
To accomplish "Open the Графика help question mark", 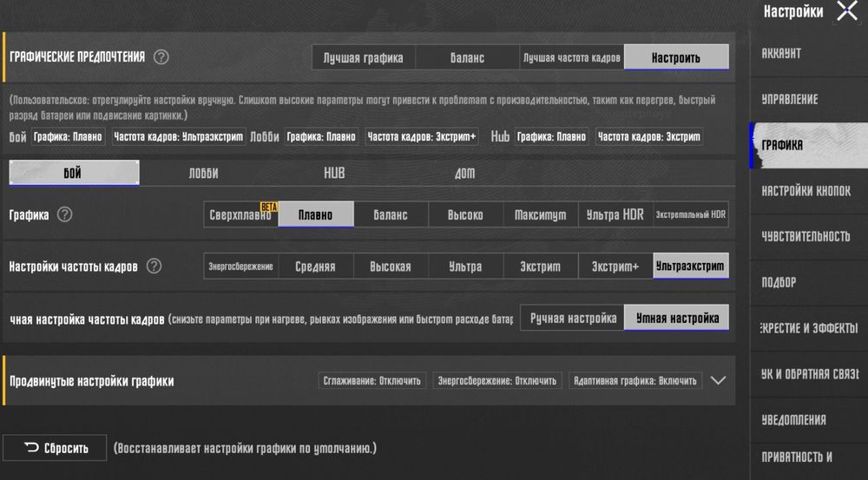I will coord(65,214).
